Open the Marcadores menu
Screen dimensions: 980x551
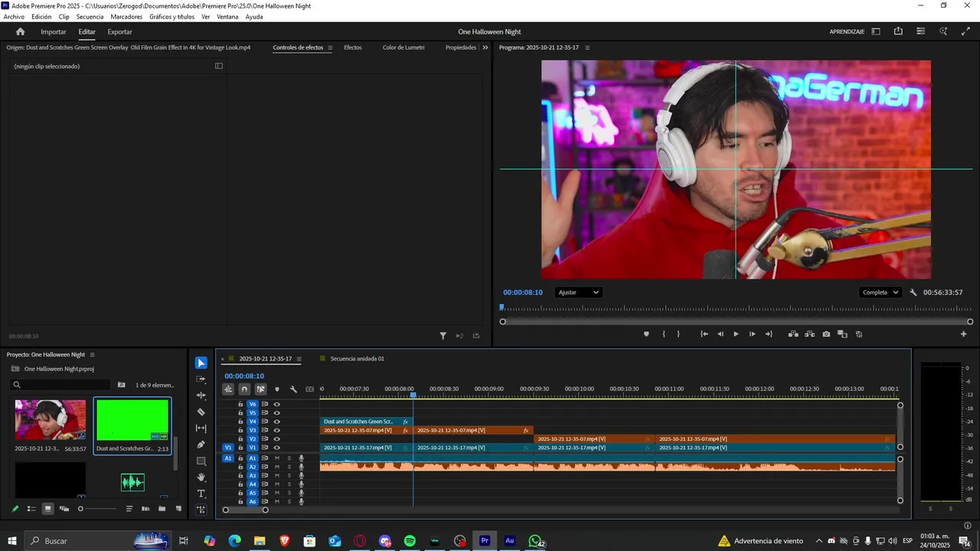pyautogui.click(x=126, y=17)
